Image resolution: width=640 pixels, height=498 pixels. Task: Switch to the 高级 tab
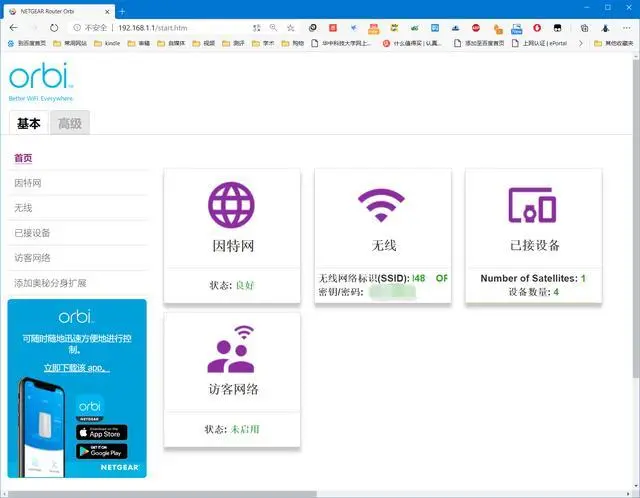pos(70,123)
